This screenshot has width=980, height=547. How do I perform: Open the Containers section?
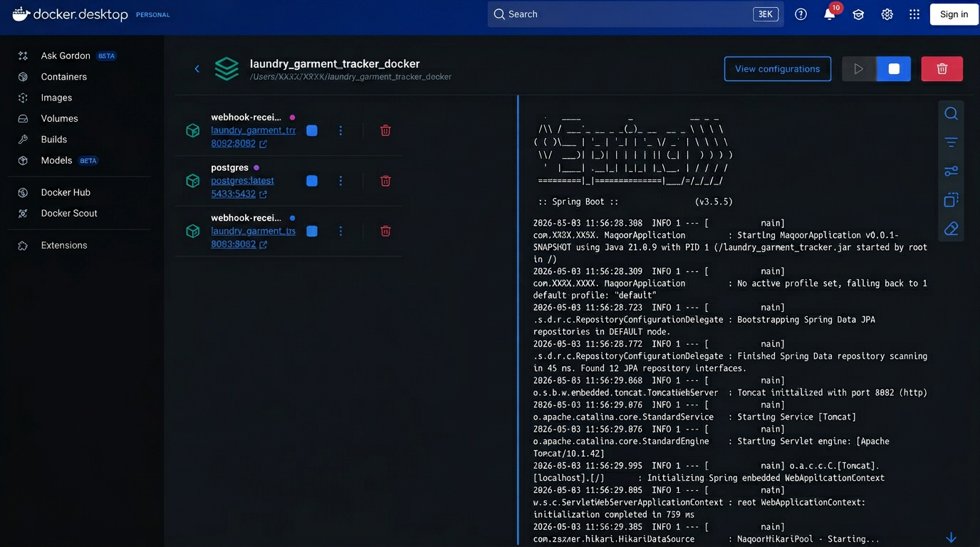pyautogui.click(x=63, y=76)
